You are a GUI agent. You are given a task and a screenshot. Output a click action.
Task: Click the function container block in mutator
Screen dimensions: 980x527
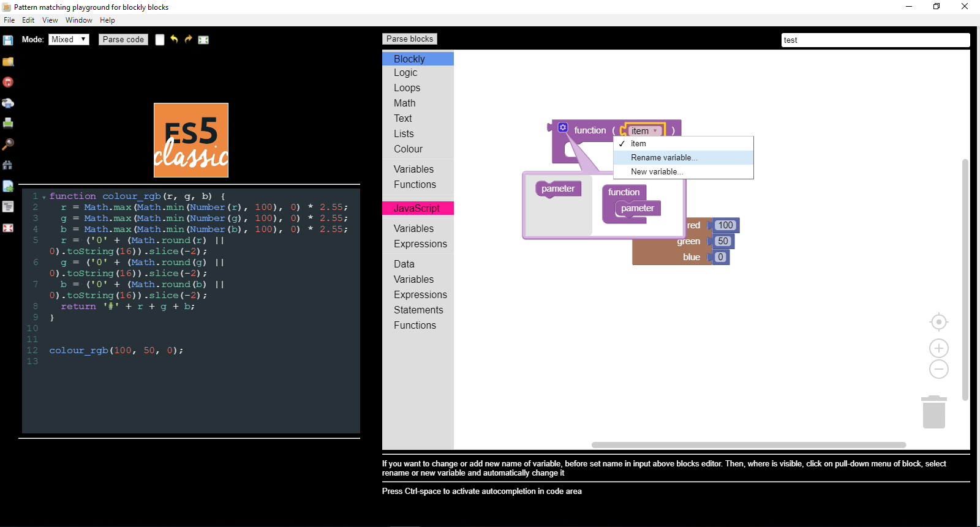pyautogui.click(x=624, y=192)
